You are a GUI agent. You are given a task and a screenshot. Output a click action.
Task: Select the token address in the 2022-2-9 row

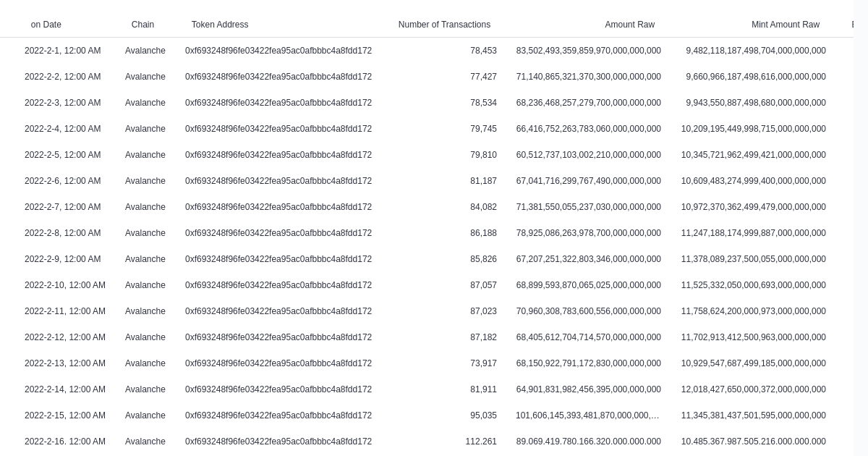(278, 259)
